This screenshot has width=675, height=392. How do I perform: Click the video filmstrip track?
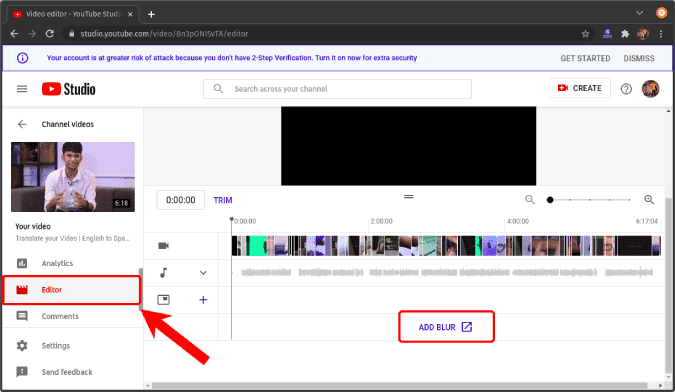click(x=446, y=246)
